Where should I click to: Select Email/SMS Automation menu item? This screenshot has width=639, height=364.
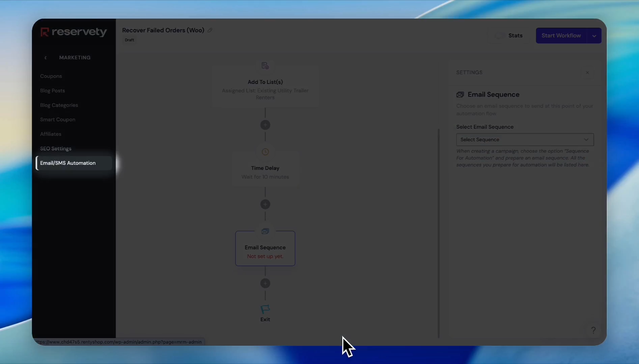(74, 163)
